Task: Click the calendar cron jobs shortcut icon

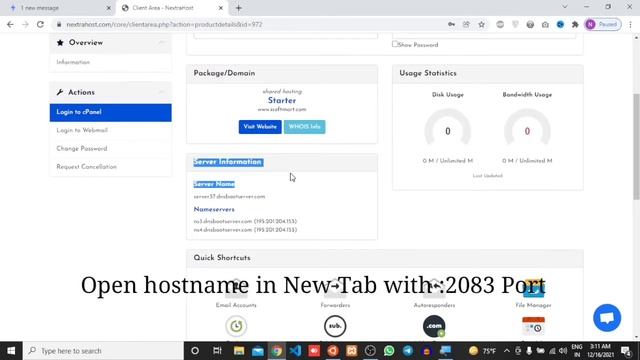Action: click(x=533, y=326)
